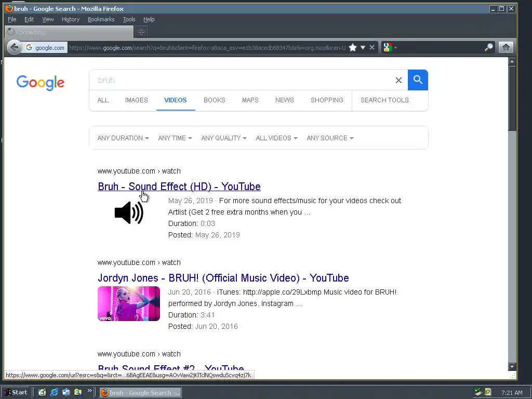Viewport: 532px width, 399px height.
Task: Click the address bar URL text
Action: click(207, 48)
